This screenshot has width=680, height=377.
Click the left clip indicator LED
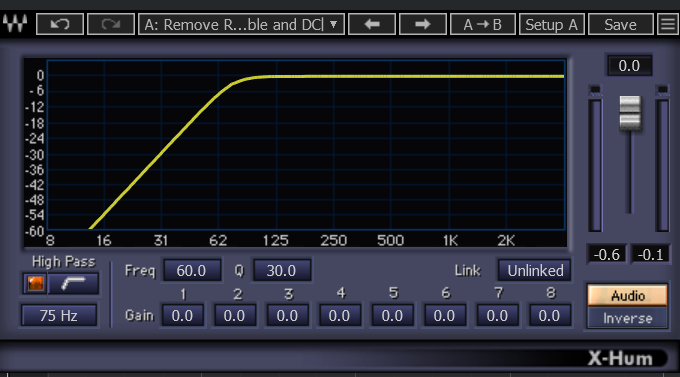[x=595, y=90]
